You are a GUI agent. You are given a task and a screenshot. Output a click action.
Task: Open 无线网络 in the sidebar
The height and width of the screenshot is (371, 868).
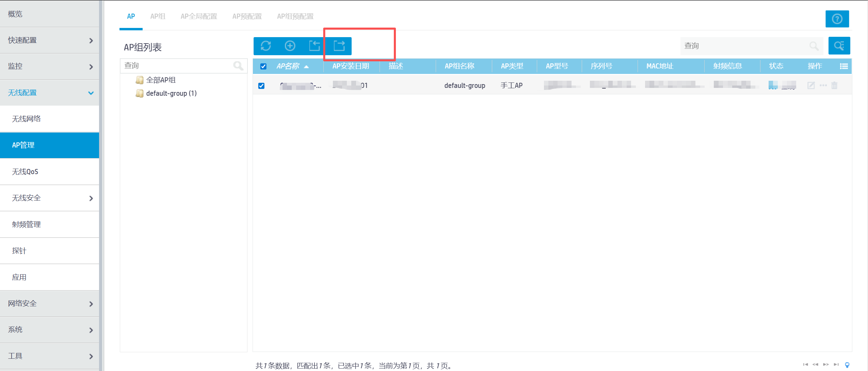coord(27,119)
